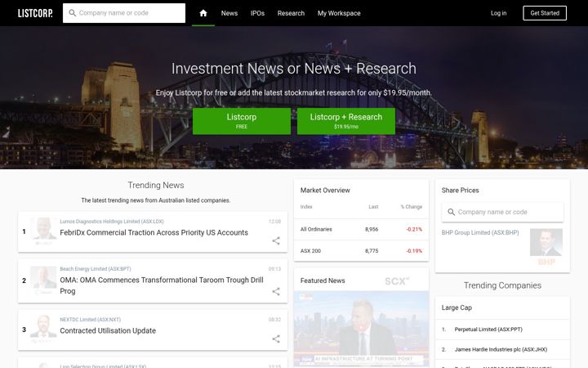
Task: Click Beach Energy article thumbnail
Action: [x=43, y=280]
